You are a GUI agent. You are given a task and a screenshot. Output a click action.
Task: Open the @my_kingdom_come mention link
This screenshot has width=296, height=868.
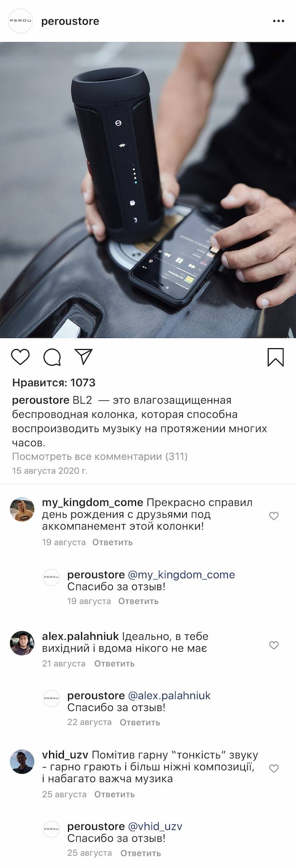coord(181,575)
